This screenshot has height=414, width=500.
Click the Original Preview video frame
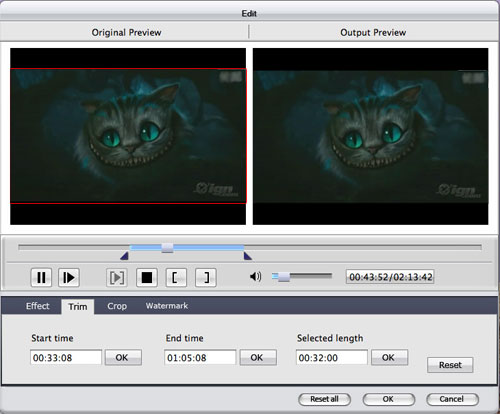coord(128,136)
